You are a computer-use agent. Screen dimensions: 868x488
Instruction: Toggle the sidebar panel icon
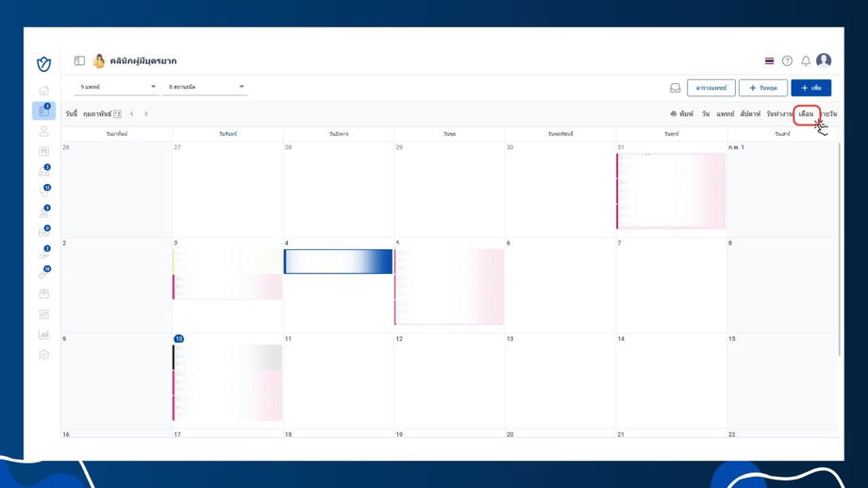pos(79,60)
